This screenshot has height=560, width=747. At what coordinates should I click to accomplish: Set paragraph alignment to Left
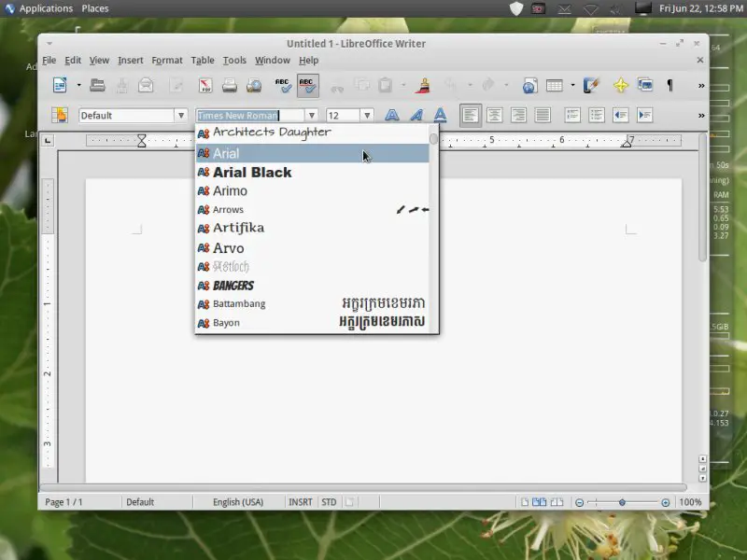[471, 115]
